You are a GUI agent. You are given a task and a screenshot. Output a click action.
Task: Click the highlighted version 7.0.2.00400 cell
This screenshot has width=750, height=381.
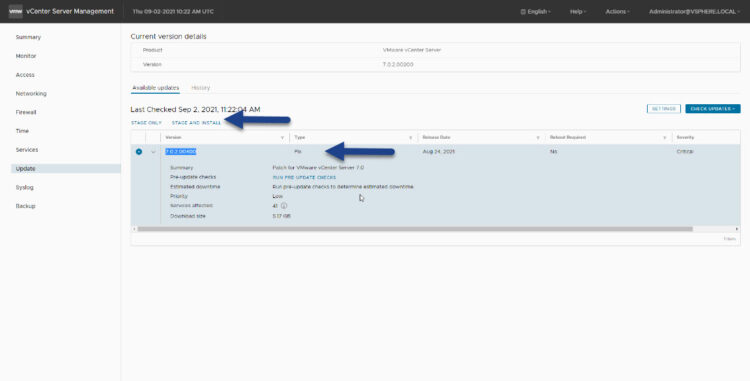181,152
